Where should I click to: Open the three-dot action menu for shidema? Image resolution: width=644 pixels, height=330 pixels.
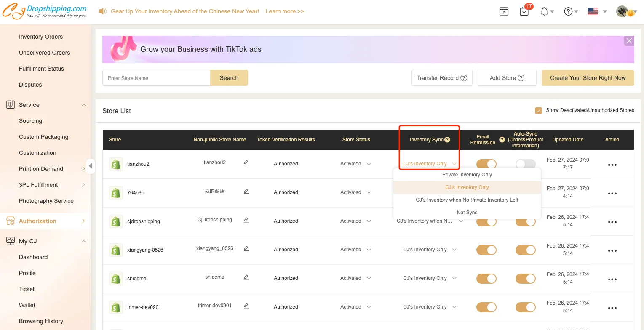tap(612, 279)
